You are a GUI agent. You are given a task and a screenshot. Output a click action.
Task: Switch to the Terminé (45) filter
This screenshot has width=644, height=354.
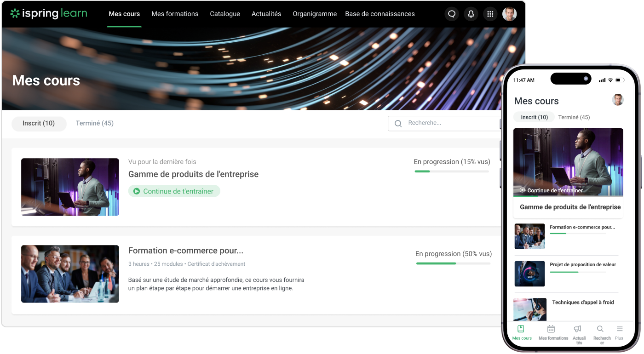[94, 123]
